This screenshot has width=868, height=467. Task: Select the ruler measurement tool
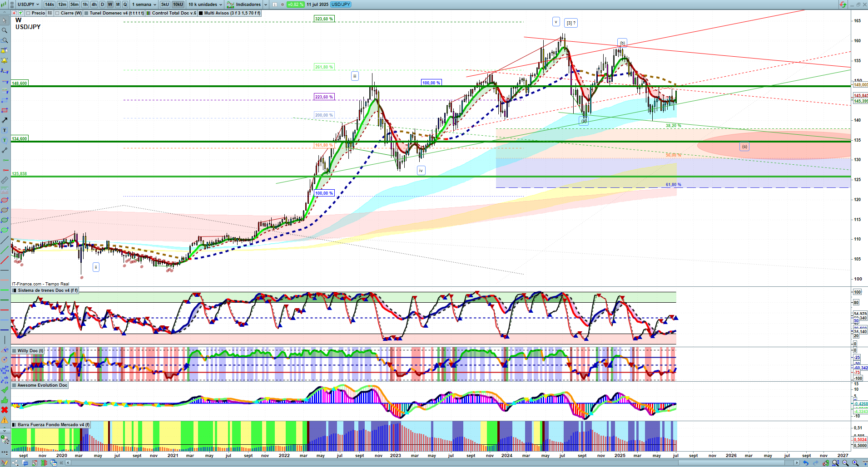pos(5,180)
